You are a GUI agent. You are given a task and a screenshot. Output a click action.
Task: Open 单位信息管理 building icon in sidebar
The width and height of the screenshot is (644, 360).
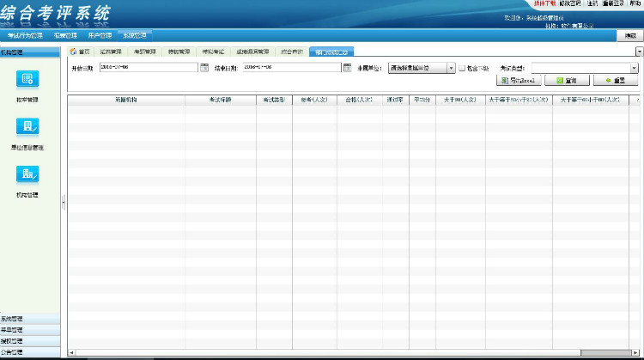point(27,126)
